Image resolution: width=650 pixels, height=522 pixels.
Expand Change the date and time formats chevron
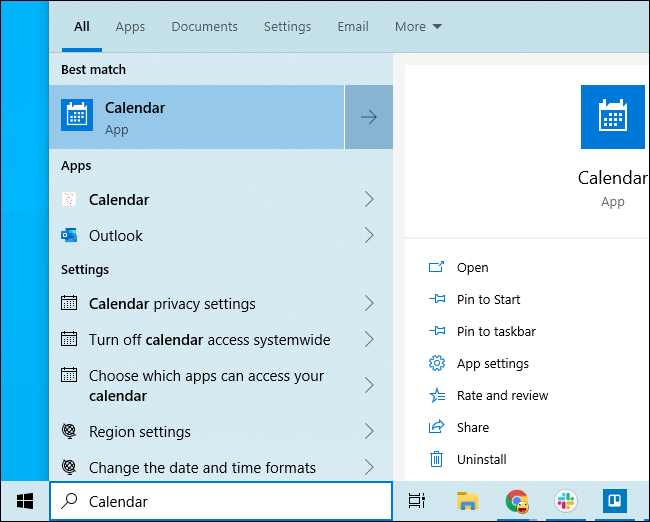[x=369, y=467]
